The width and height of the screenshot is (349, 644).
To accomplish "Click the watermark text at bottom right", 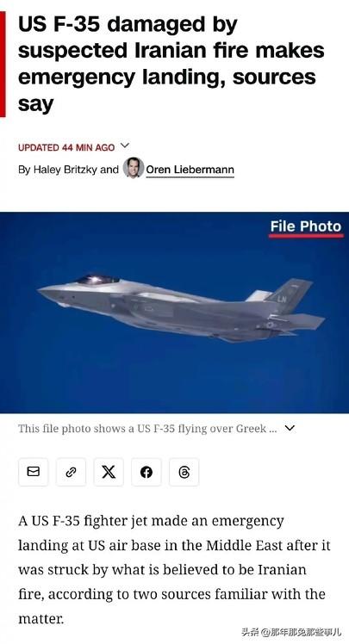I will 291,632.
